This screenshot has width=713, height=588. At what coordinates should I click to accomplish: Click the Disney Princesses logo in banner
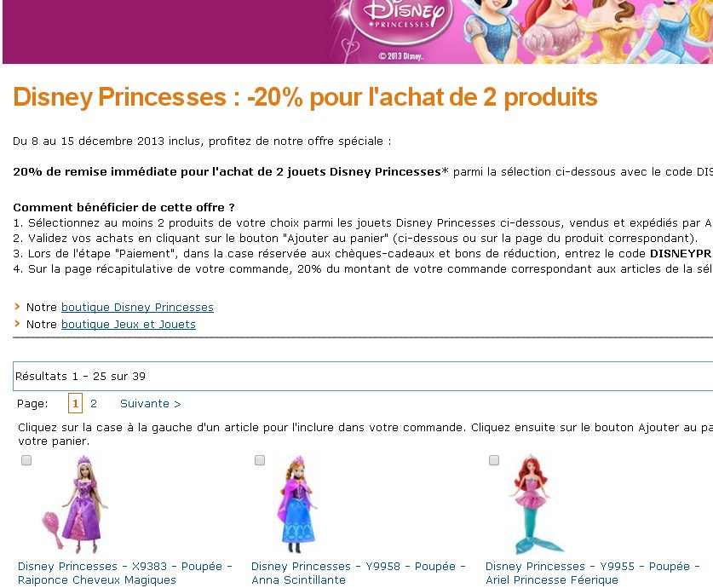[x=402, y=20]
